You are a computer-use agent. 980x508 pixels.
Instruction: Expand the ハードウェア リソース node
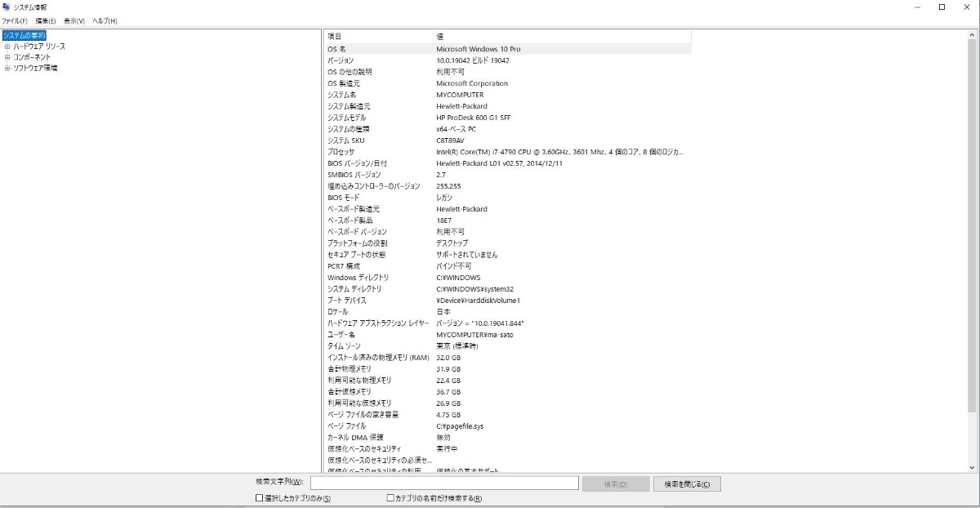[7, 47]
